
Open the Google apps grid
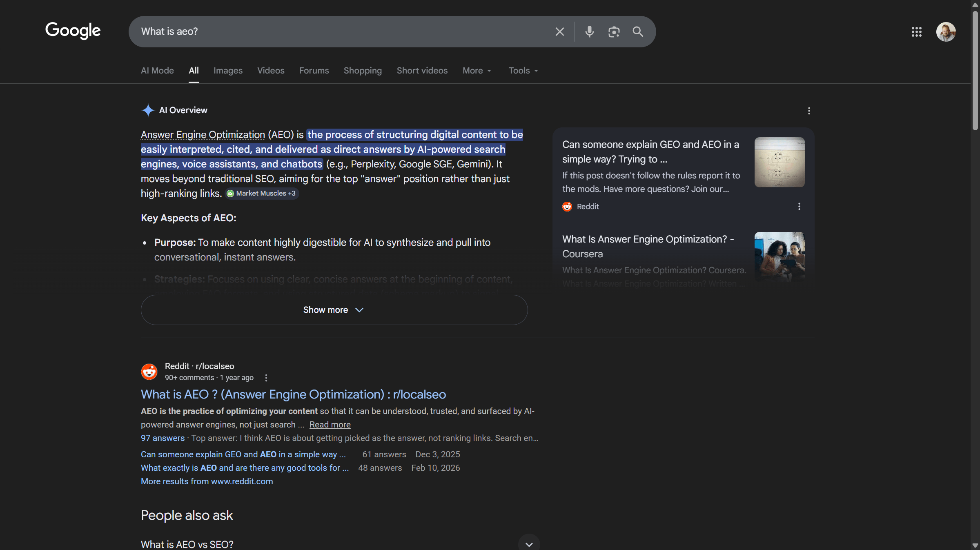pyautogui.click(x=917, y=31)
